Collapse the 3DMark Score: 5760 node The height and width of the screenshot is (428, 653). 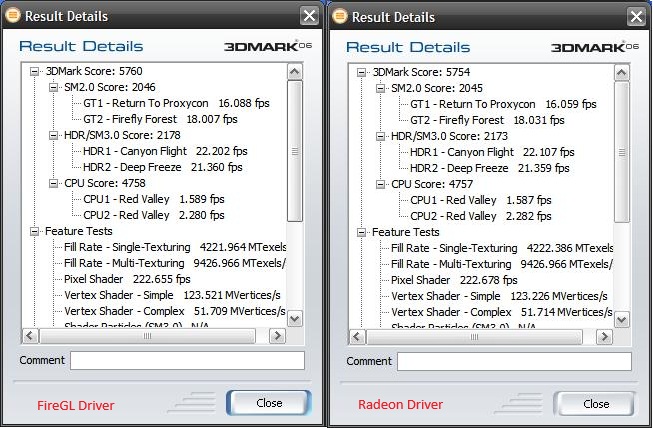pos(35,72)
